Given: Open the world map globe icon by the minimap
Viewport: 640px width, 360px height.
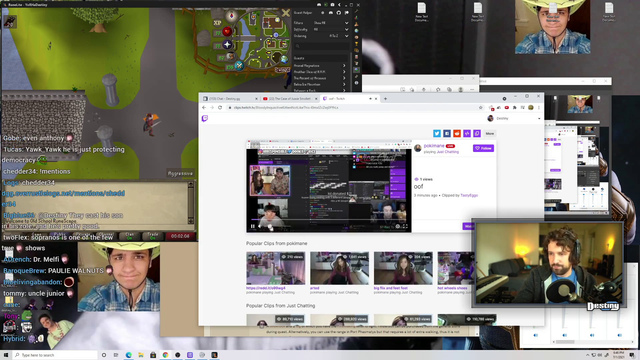Looking at the screenshot, I should click(284, 60).
